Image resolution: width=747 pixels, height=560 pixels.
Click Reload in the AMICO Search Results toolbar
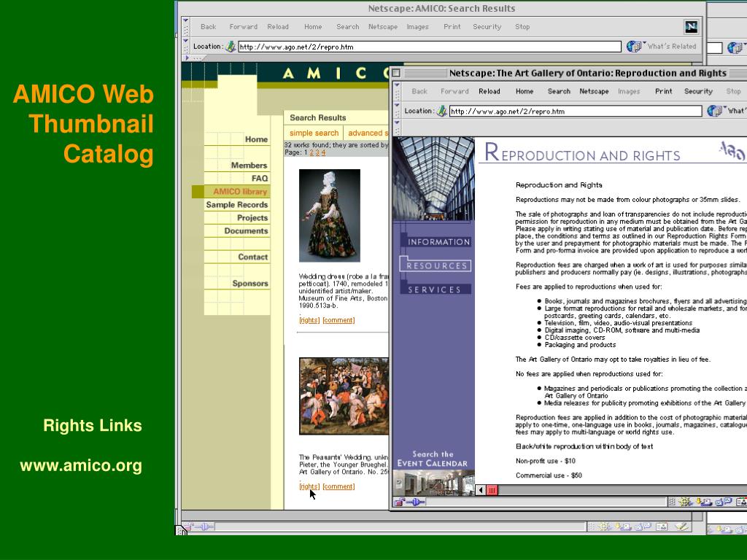[278, 27]
